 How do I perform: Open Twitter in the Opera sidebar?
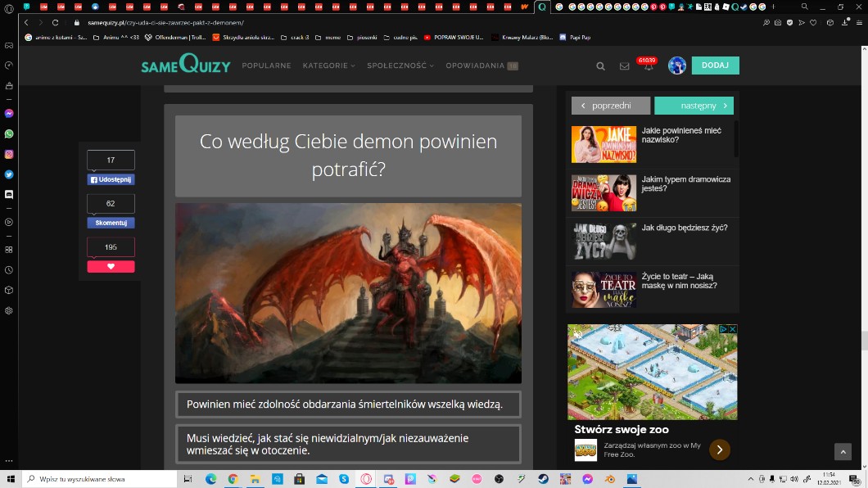coord(9,174)
